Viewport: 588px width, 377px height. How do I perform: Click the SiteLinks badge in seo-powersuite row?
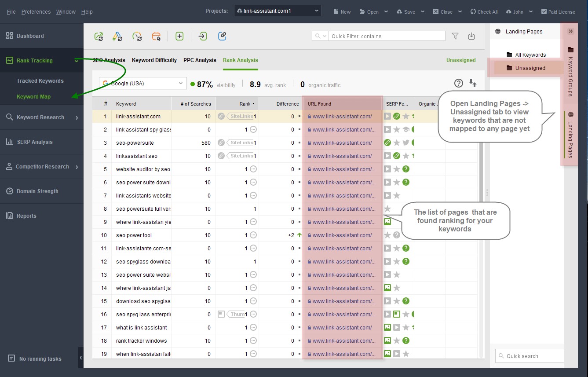(x=240, y=143)
